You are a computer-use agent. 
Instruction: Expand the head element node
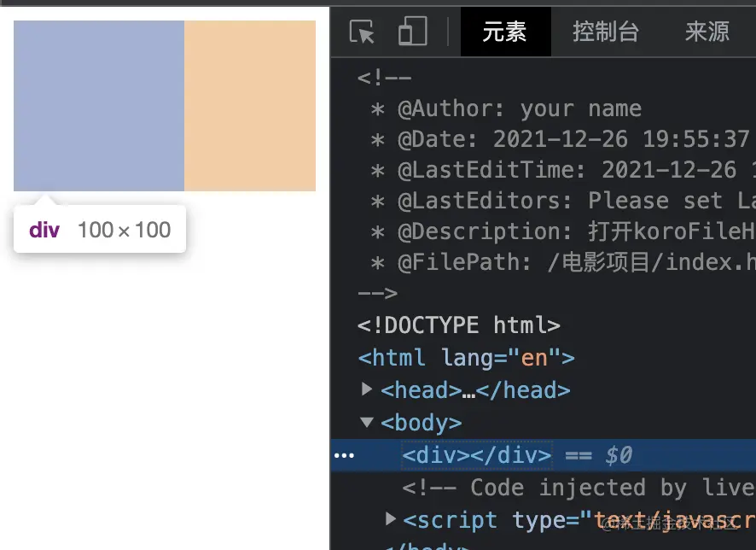(x=367, y=389)
